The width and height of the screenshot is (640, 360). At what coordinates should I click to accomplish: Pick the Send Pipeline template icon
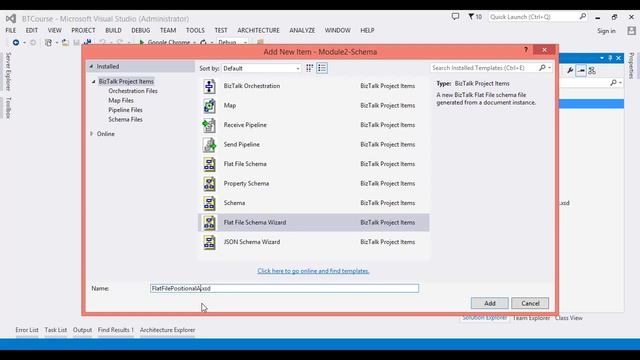point(209,145)
